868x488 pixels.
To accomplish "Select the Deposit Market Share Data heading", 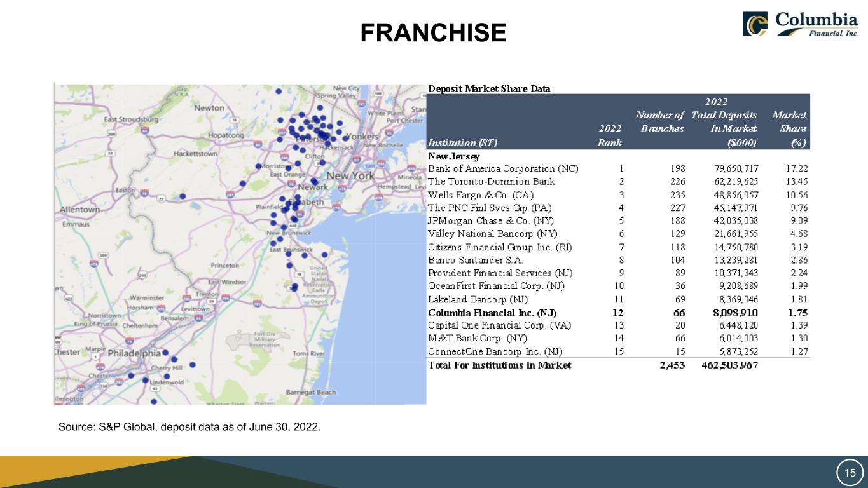I will (x=489, y=88).
